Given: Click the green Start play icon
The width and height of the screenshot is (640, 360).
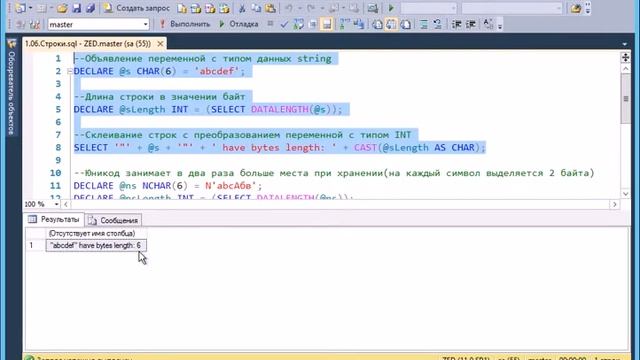Looking at the screenshot, I should [x=391, y=8].
